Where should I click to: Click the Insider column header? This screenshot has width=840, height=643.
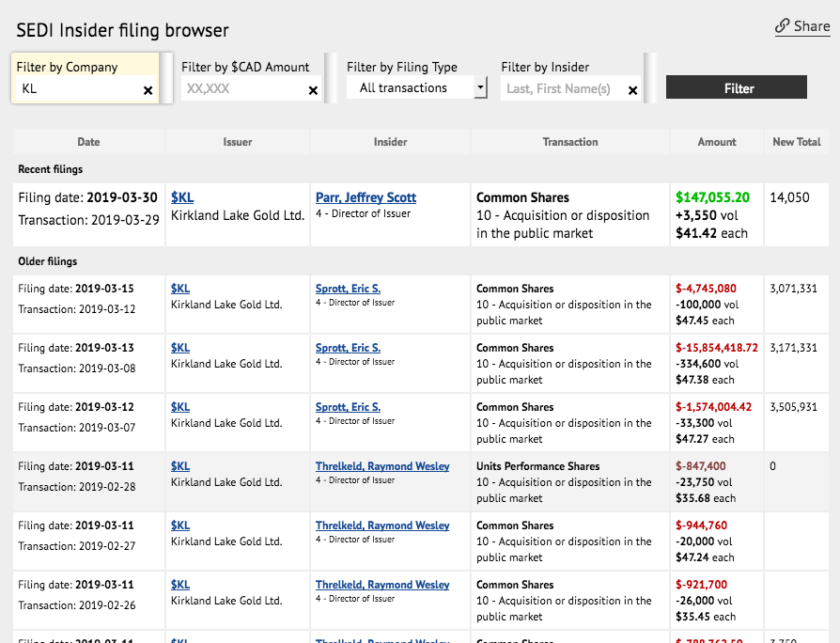(x=390, y=142)
